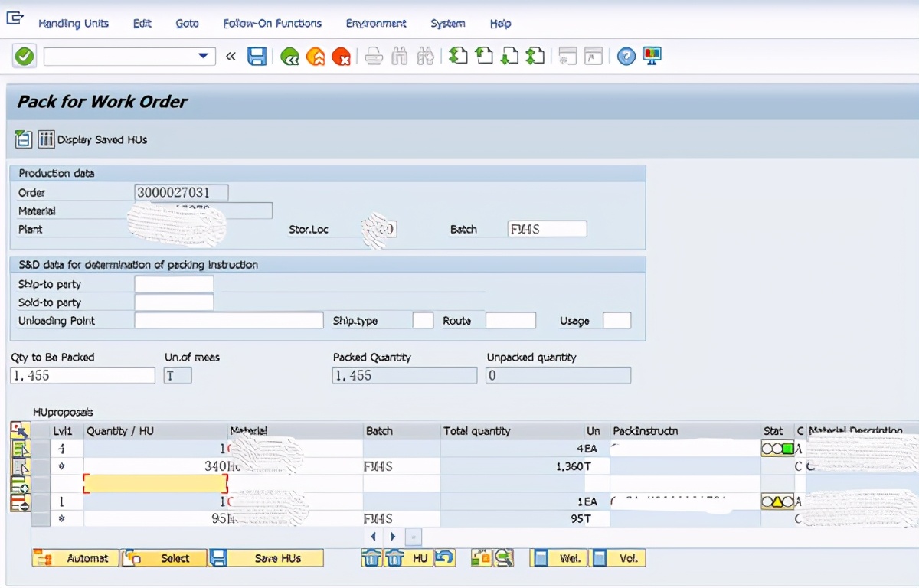Click the blue undo arrow icon below the table
The height and width of the screenshot is (588, 919).
point(445,558)
